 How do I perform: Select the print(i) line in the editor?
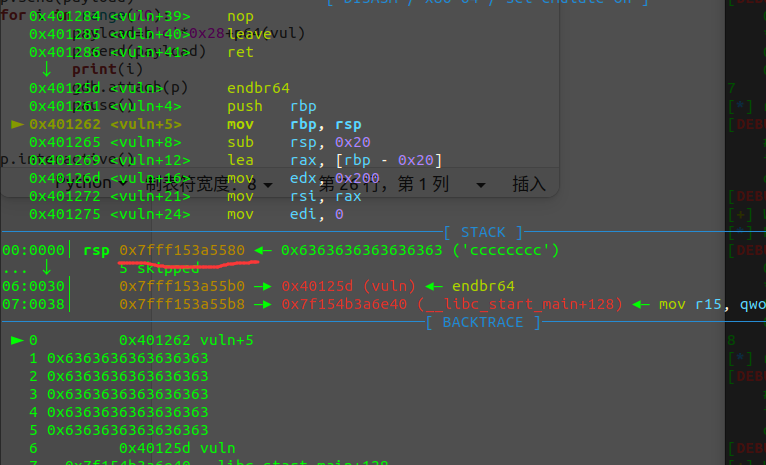point(107,69)
